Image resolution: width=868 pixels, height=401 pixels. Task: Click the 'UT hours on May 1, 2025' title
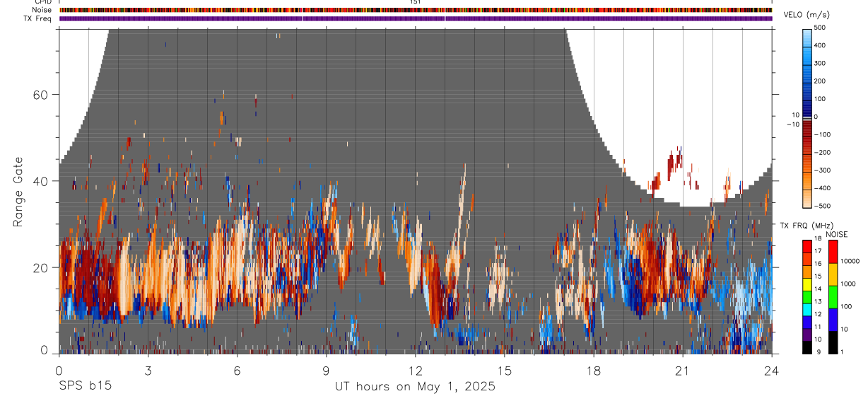pyautogui.click(x=415, y=386)
